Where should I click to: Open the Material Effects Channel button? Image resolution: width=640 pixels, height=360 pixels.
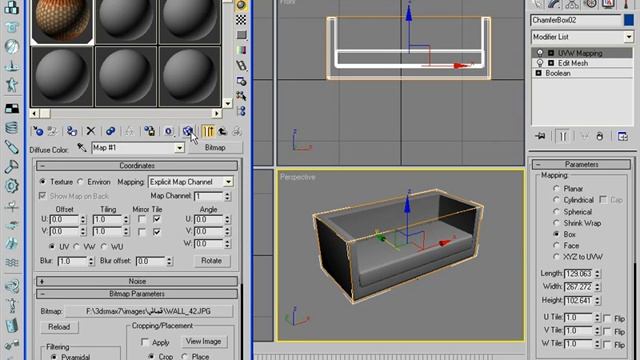pyautogui.click(x=168, y=131)
